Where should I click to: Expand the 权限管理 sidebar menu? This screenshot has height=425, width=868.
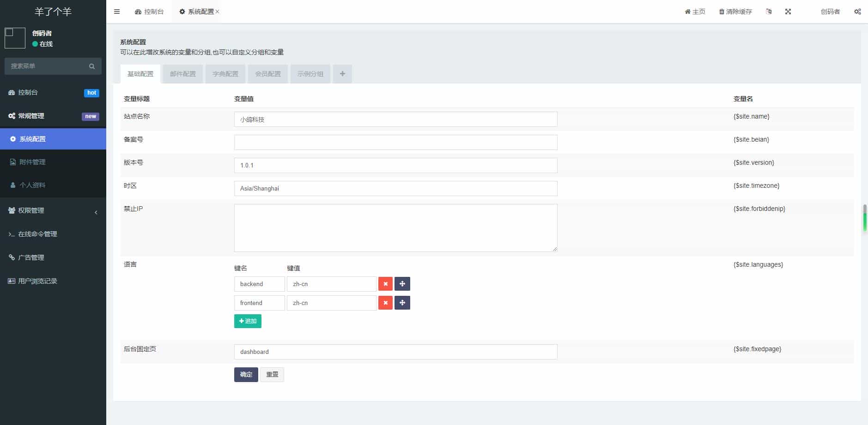coord(53,210)
